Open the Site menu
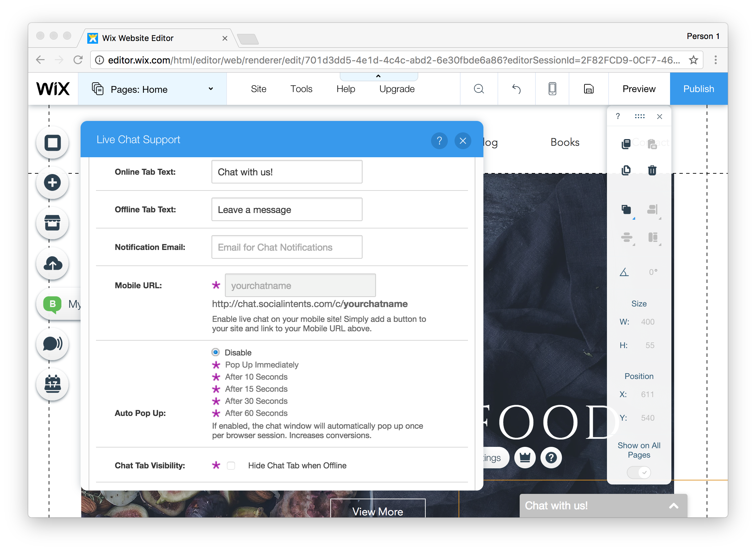756x551 pixels. 258,89
